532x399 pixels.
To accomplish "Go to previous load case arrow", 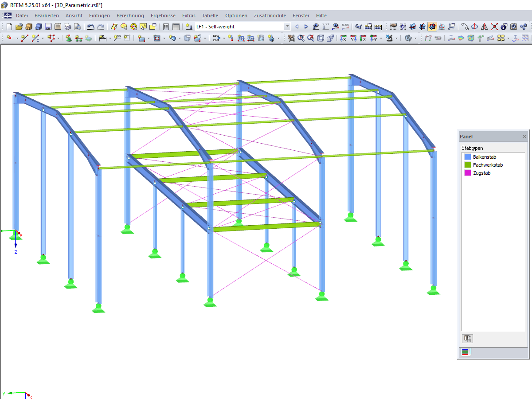I will pyautogui.click(x=297, y=27).
